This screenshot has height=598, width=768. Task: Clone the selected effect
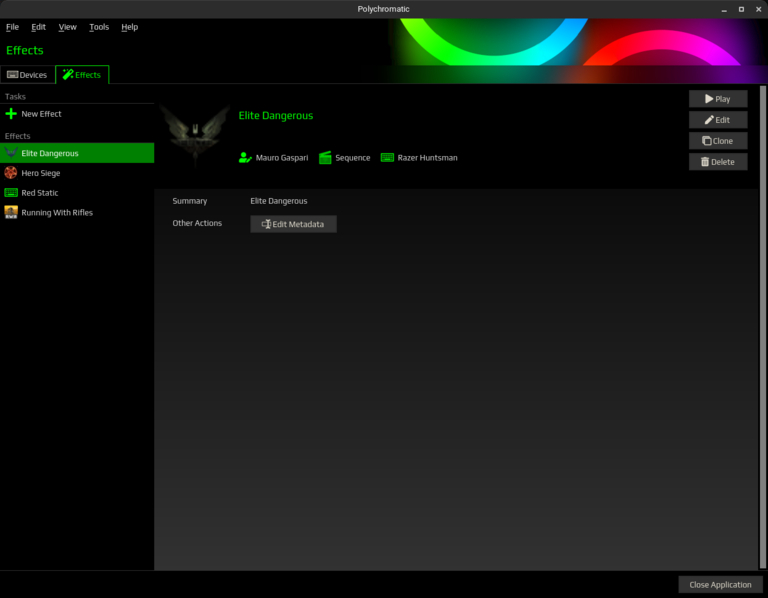click(718, 141)
